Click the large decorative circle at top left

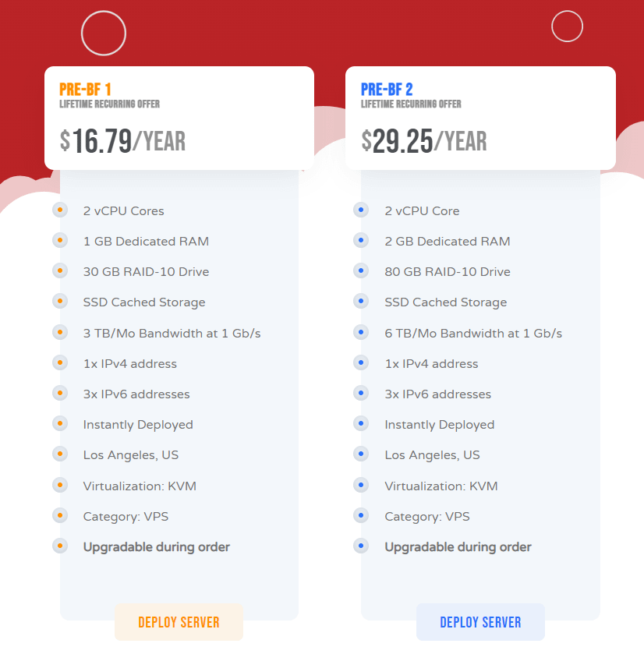coord(104,34)
